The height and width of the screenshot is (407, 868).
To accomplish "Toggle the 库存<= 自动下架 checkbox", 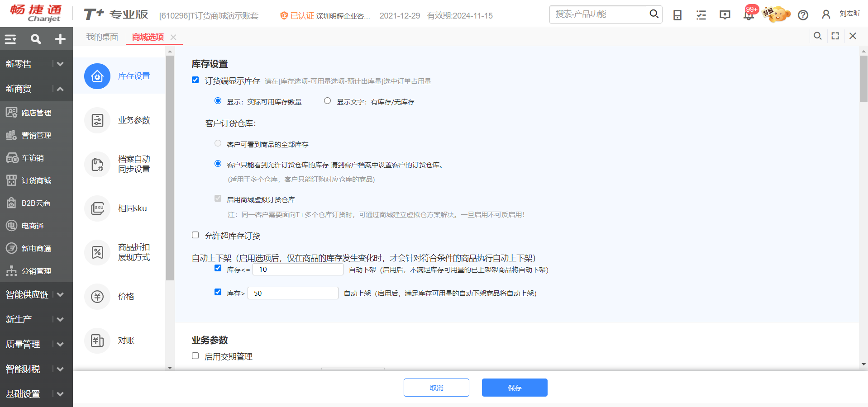I will [218, 268].
